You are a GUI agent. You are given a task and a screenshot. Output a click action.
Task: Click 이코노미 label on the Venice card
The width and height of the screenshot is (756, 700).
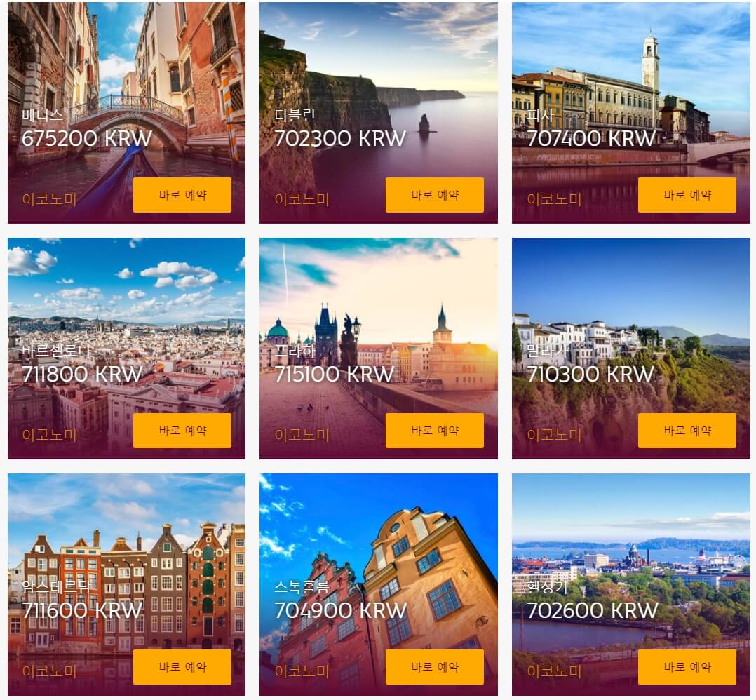point(50,199)
